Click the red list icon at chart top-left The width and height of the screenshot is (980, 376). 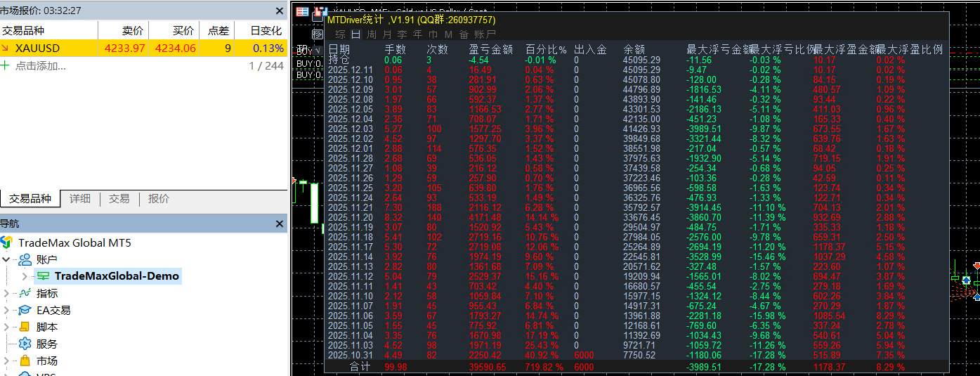(x=301, y=11)
